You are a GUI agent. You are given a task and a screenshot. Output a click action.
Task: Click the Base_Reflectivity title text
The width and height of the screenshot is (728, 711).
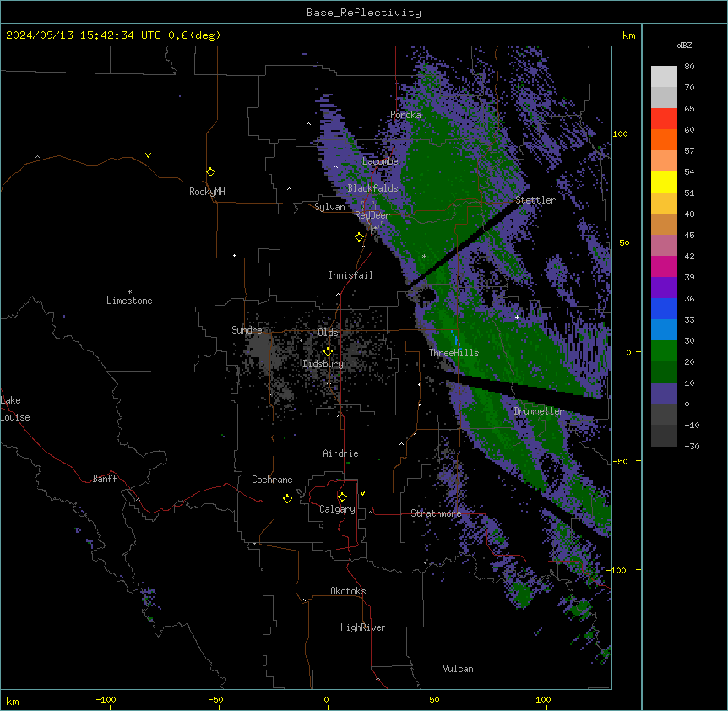pos(364,13)
